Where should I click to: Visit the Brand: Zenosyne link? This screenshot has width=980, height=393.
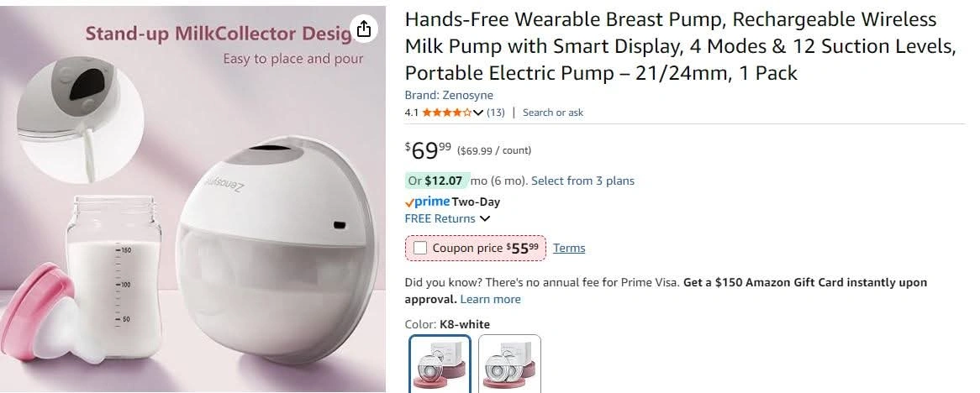point(449,95)
